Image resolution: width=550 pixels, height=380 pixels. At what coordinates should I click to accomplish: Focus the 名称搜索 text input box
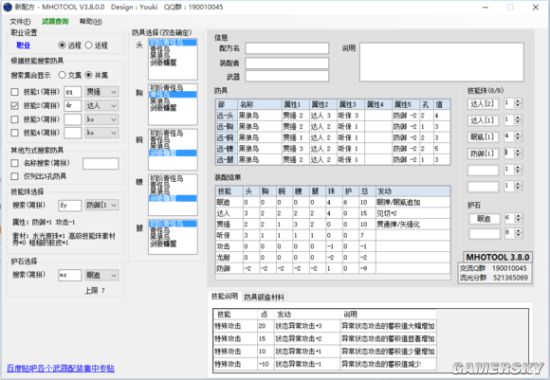(101, 164)
